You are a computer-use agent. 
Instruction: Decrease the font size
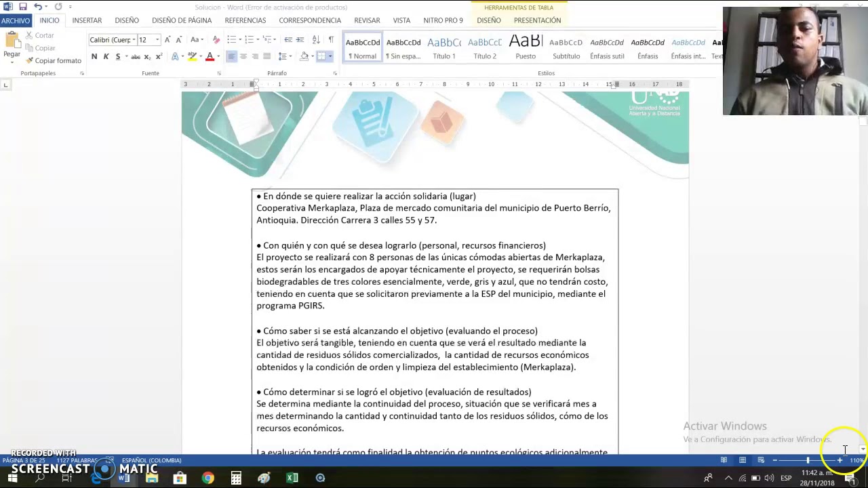(178, 40)
